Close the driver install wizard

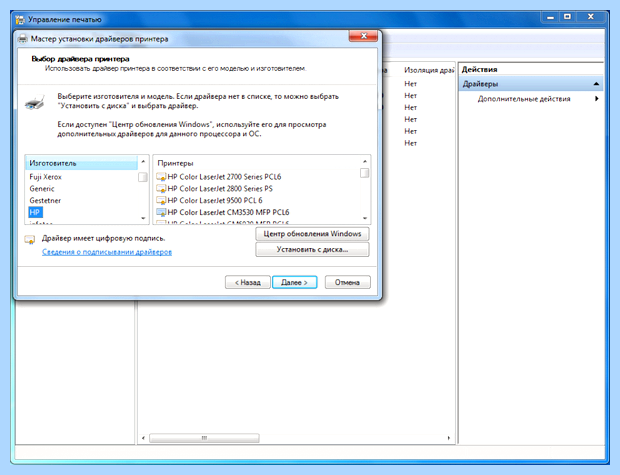point(363,36)
